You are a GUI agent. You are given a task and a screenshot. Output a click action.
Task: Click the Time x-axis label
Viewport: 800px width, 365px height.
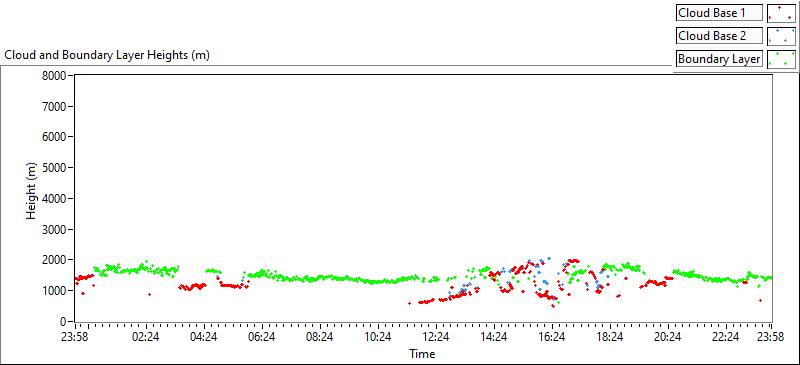(422, 354)
